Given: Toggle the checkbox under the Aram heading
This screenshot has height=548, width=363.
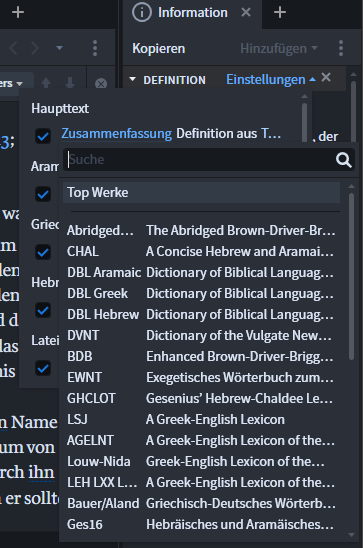Looking at the screenshot, I should coord(43,194).
